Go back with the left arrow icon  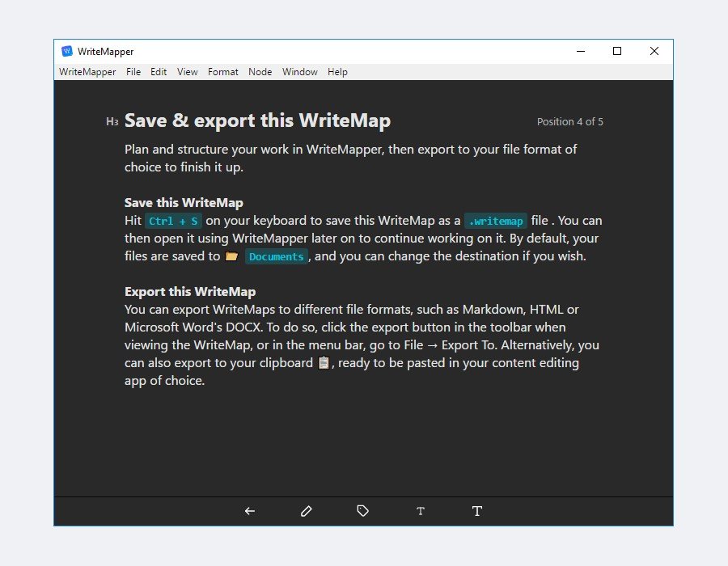250,511
